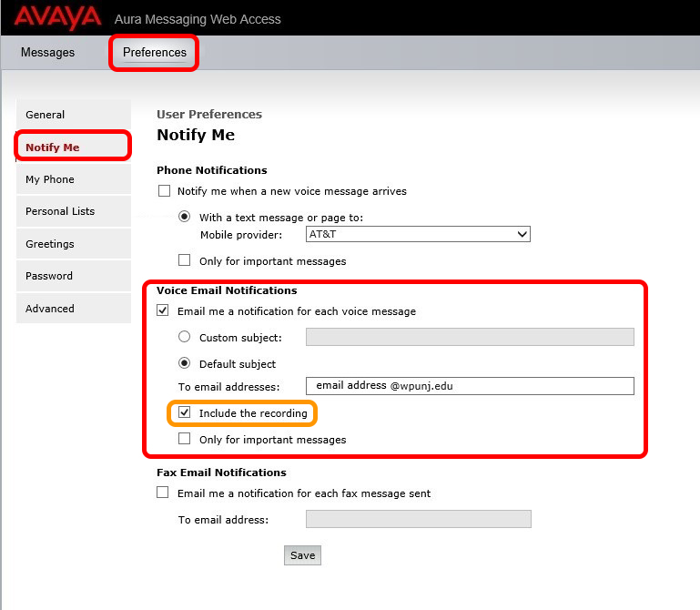The width and height of the screenshot is (700, 610).
Task: Open the Messages tab
Action: click(47, 52)
